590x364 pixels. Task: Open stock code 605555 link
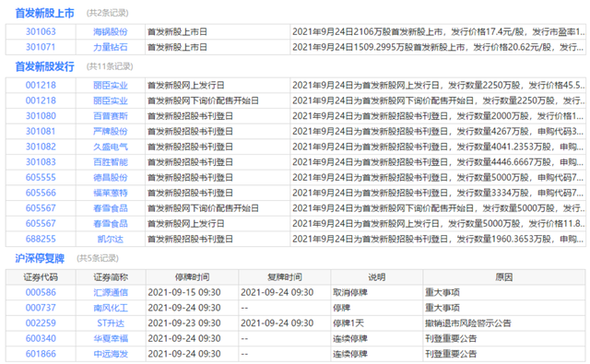(x=41, y=178)
